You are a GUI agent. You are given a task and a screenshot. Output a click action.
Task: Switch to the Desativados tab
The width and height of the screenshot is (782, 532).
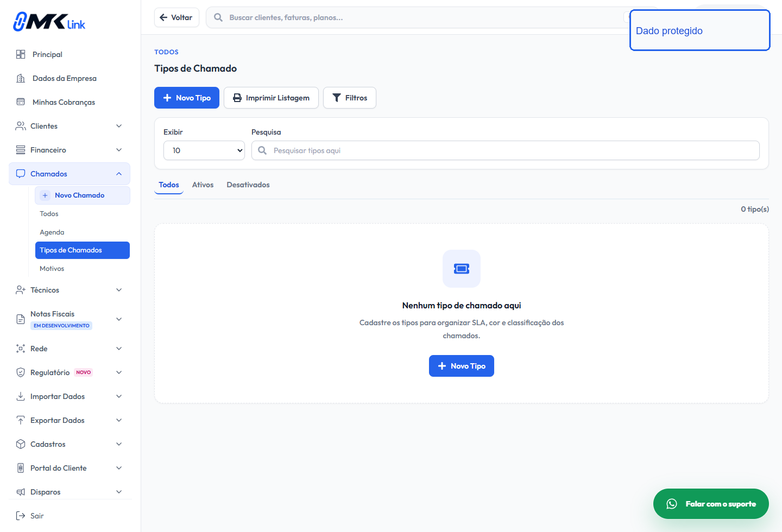click(248, 185)
